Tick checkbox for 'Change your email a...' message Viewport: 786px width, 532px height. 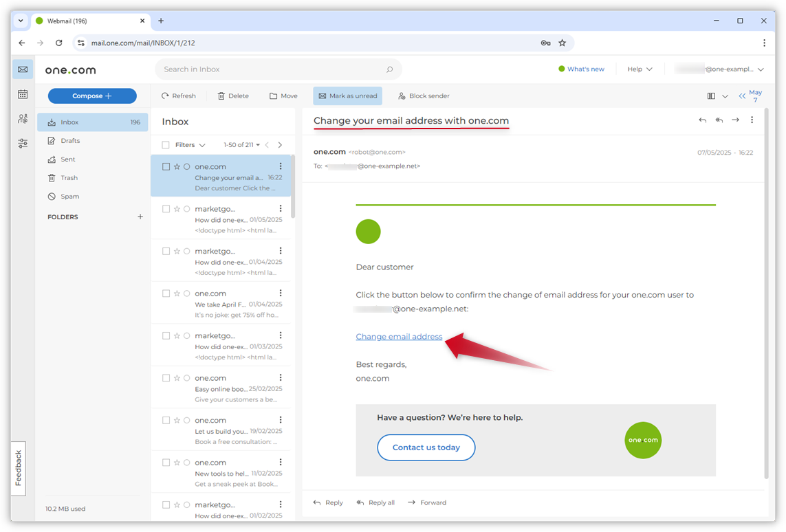[166, 167]
